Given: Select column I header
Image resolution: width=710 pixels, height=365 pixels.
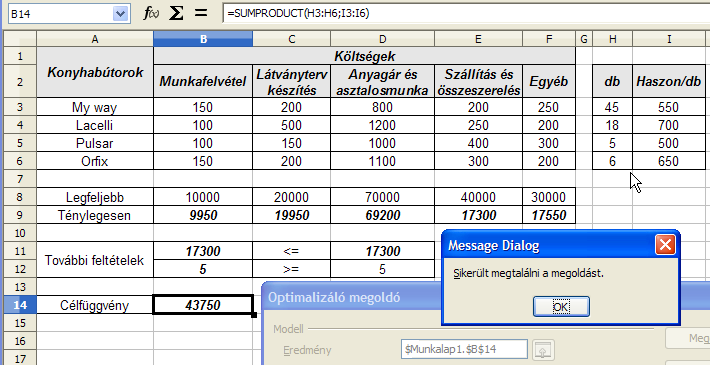Looking at the screenshot, I should pos(669,39).
